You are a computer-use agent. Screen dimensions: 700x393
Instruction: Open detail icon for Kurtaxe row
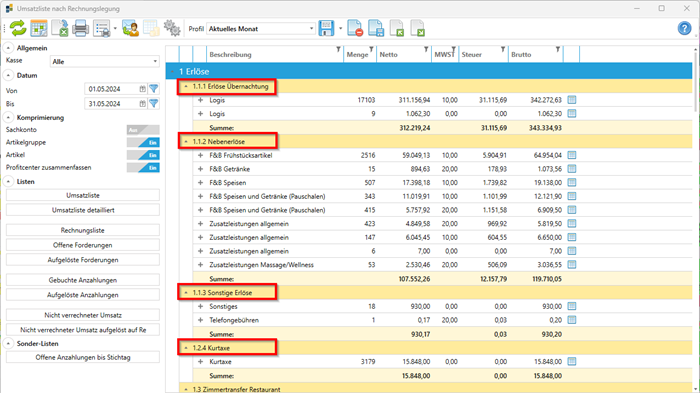[x=572, y=361]
